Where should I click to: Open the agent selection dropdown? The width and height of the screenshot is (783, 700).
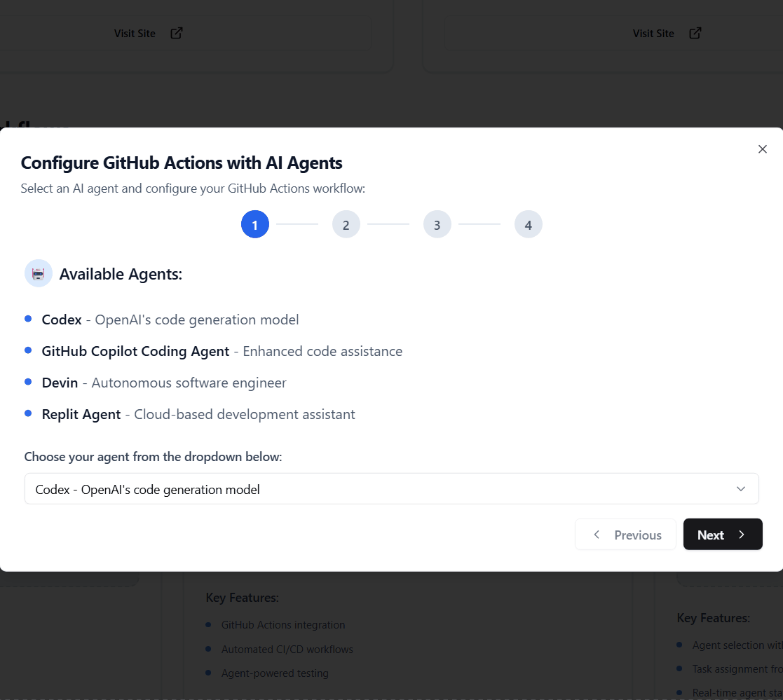pyautogui.click(x=392, y=488)
